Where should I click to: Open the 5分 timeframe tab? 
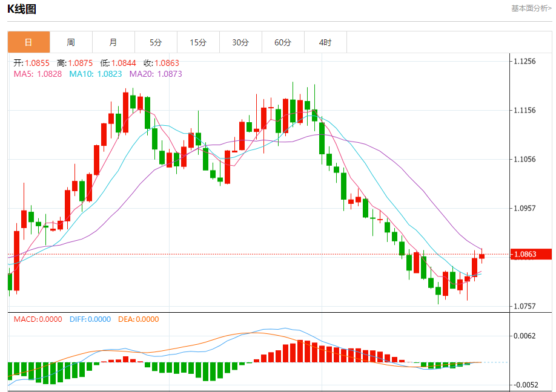156,42
